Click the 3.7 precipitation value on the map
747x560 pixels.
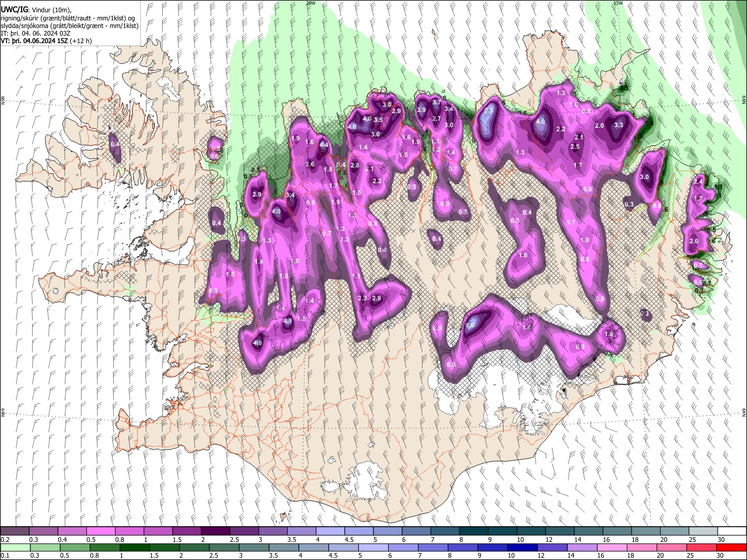pyautogui.click(x=436, y=103)
